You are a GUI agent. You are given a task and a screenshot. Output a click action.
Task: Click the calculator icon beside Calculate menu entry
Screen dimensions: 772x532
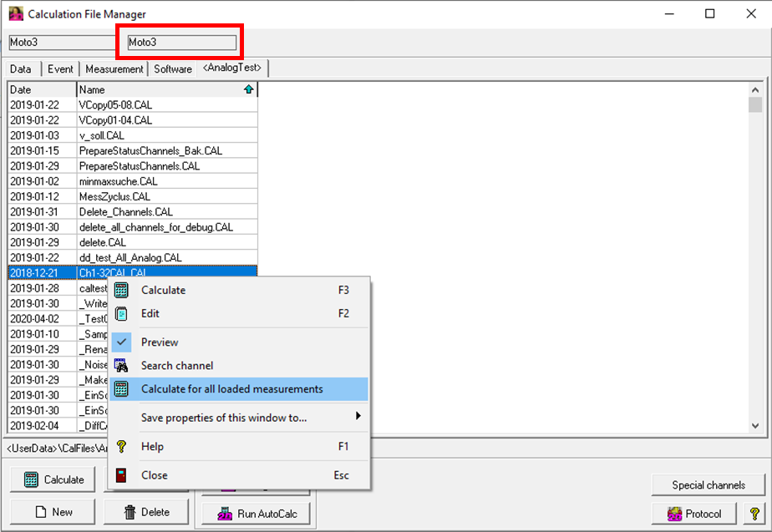[121, 290]
